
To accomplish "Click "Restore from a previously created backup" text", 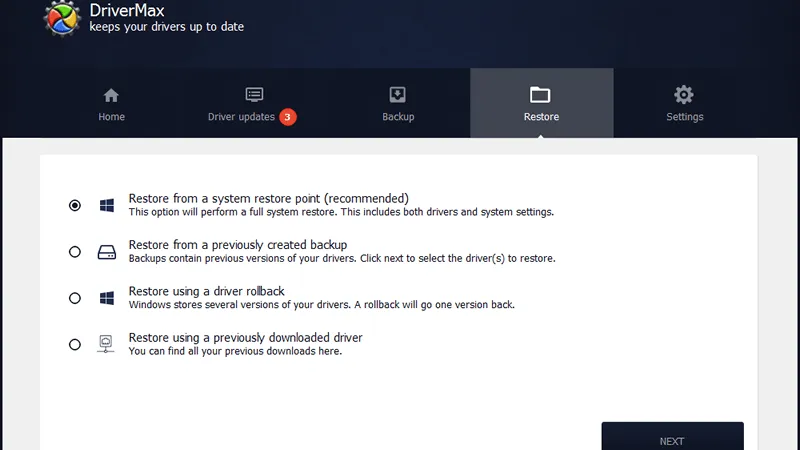I will (x=237, y=245).
